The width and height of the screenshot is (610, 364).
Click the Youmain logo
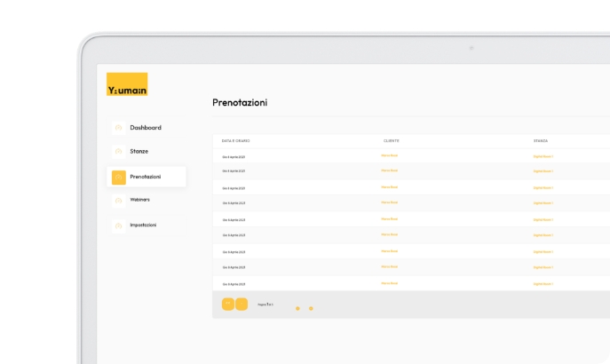127,84
